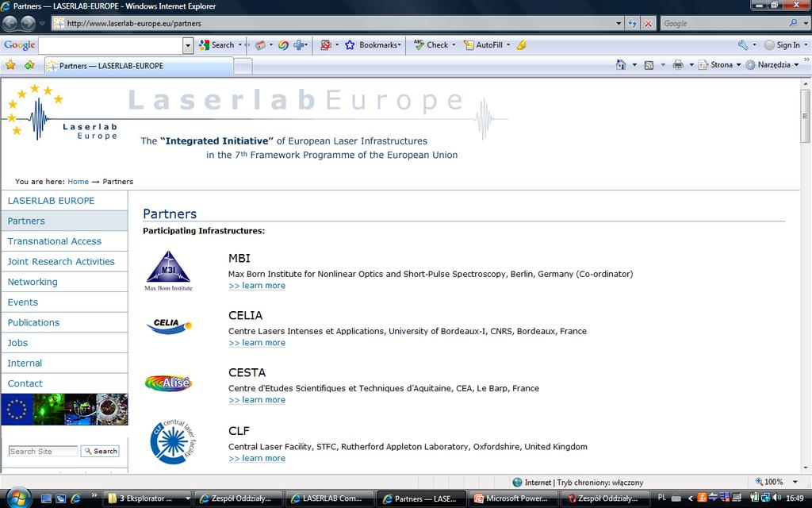812x508 pixels.
Task: Click learn more link under MBI
Action: (x=257, y=286)
